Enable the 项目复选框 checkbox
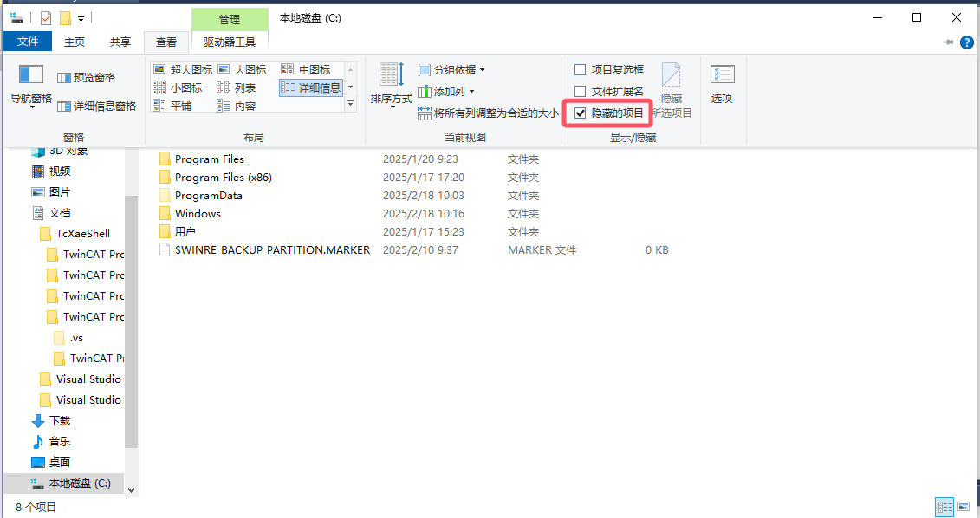 click(x=581, y=69)
